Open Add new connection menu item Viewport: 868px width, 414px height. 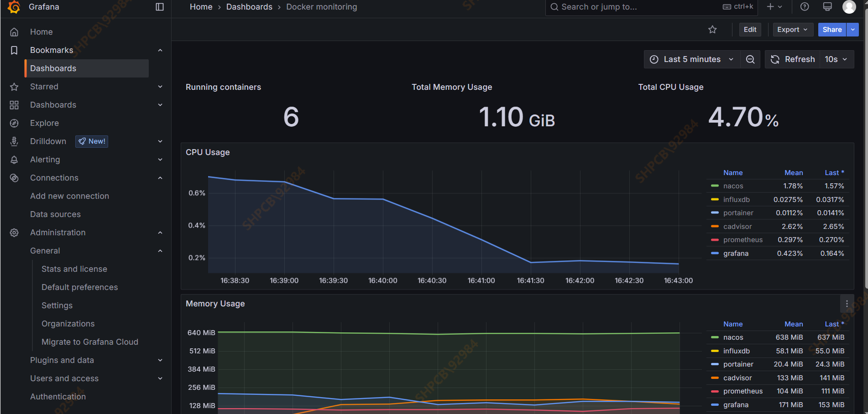click(70, 196)
